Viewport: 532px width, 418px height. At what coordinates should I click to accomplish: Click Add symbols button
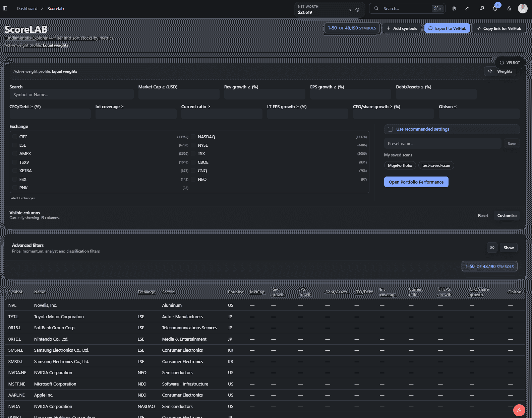point(402,28)
